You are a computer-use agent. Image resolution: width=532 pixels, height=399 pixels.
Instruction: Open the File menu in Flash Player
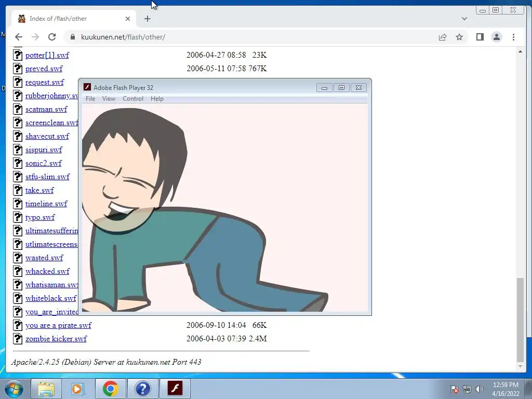pos(90,99)
